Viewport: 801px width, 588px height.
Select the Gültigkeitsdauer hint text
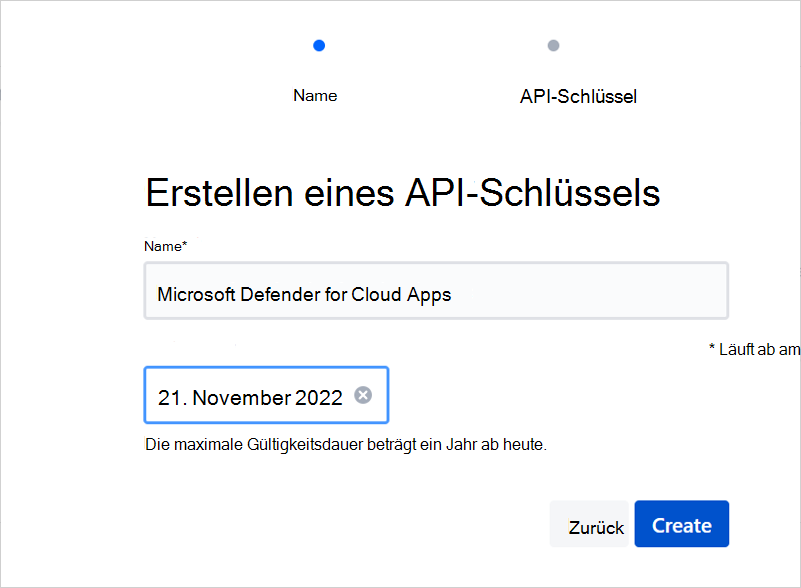pyautogui.click(x=345, y=443)
